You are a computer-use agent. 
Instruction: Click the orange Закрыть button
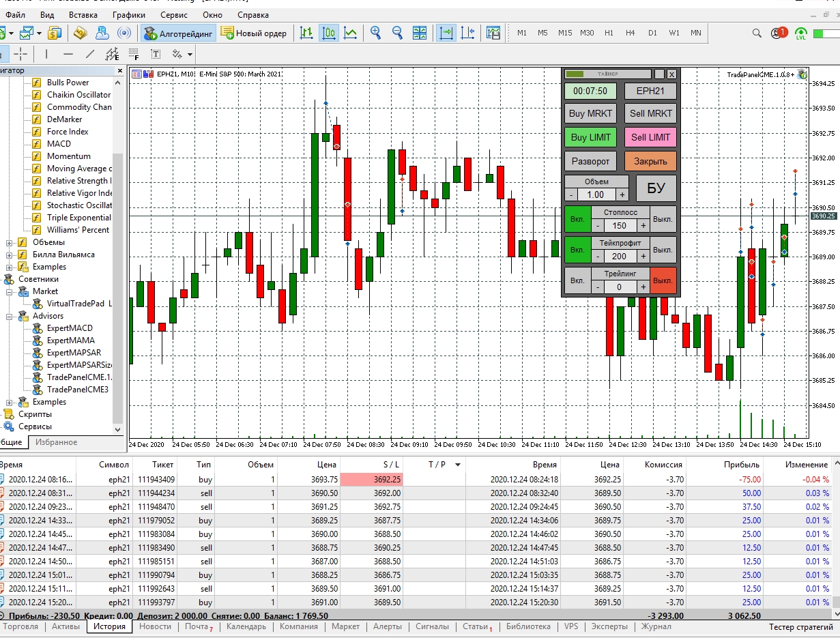point(650,161)
